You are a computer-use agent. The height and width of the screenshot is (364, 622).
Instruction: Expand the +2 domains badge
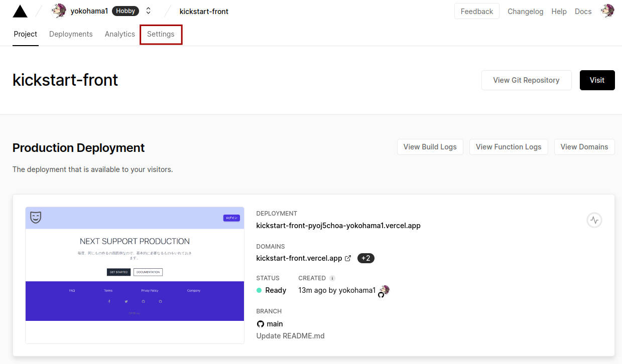pos(366,258)
